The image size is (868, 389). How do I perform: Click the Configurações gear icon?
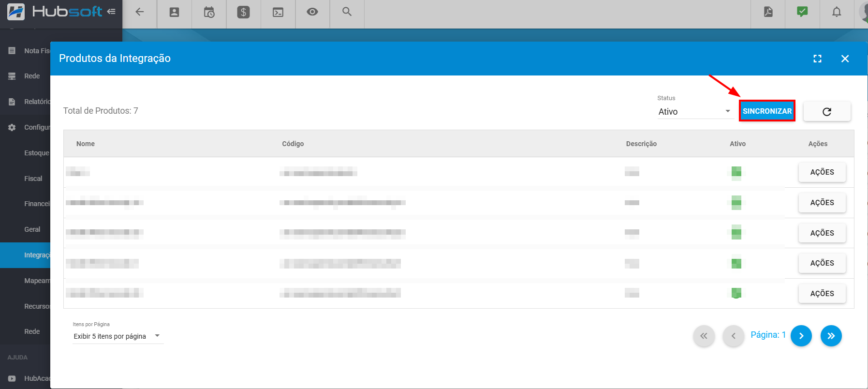(12, 127)
